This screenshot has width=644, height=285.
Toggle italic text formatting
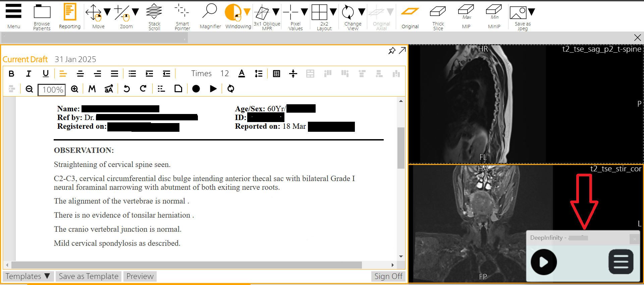(x=29, y=74)
